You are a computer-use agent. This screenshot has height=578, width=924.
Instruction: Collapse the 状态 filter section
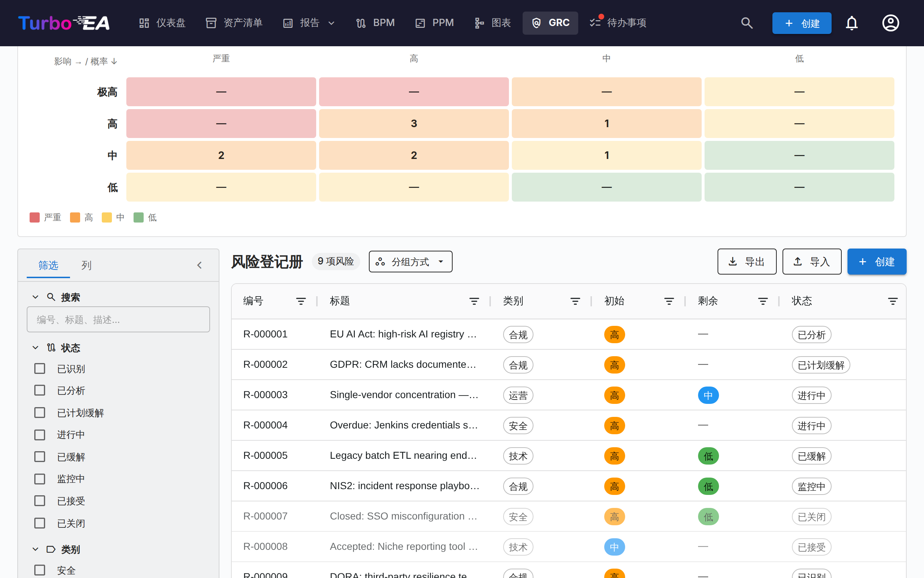35,348
